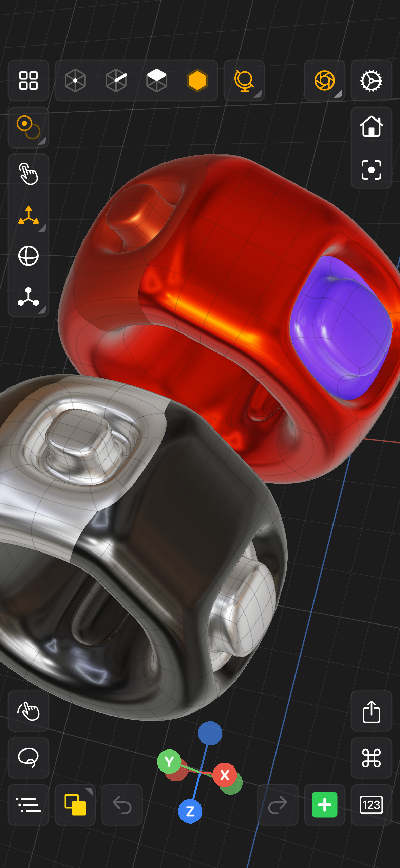
Task: Open the orange circles selection mode dropdown
Action: click(28, 127)
